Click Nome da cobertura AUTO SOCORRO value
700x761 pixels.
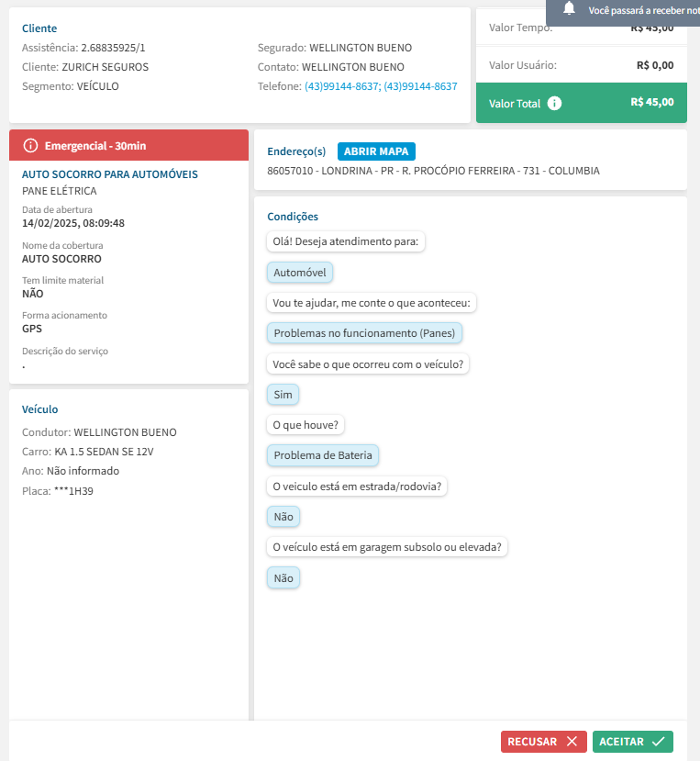coord(61,259)
